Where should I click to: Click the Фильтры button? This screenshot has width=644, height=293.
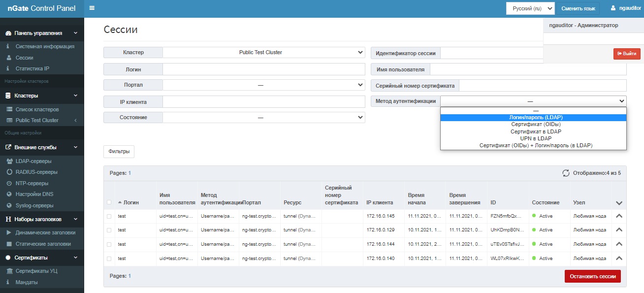[119, 152]
